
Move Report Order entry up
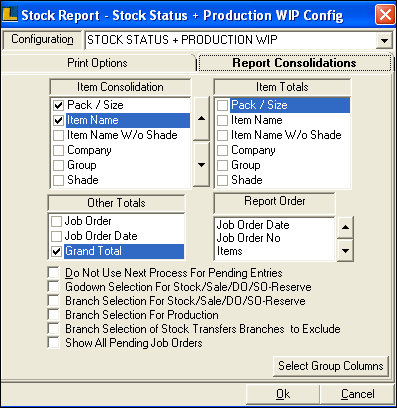click(345, 227)
